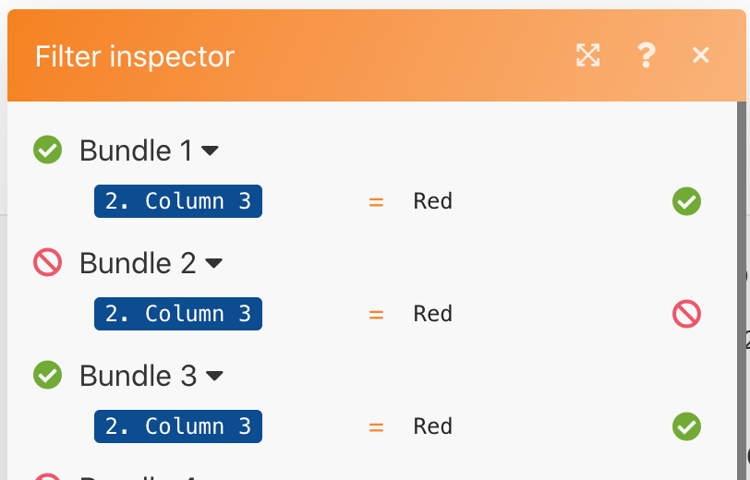Click the Red value in Bundle 3
This screenshot has height=480, width=750.
coord(433,426)
